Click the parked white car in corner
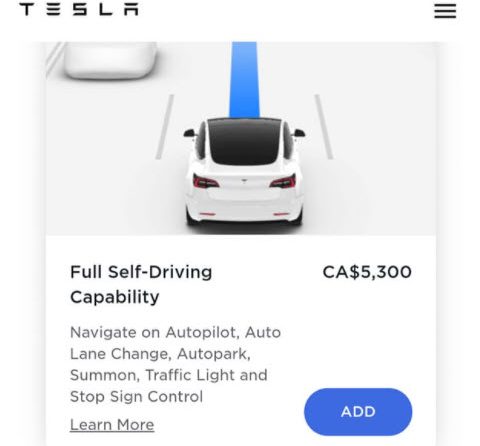The width and height of the screenshot is (480, 446). pos(110,60)
